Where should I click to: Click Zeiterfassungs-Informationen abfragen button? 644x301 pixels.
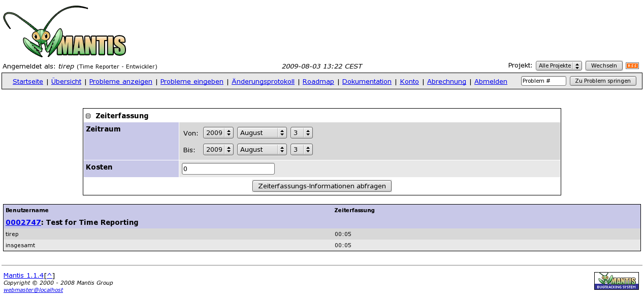click(321, 186)
